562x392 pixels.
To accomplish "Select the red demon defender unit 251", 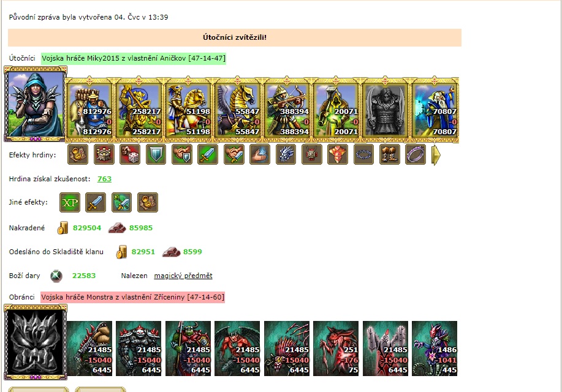I will pos(336,349).
